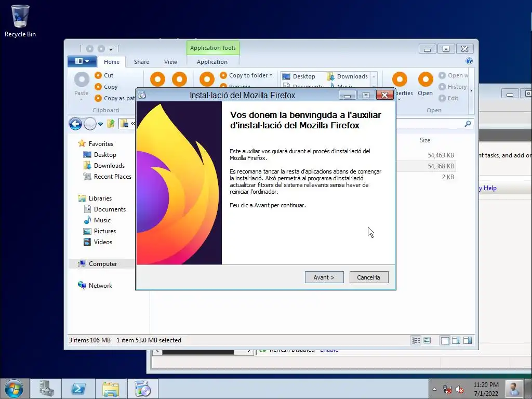Switch to the Home ribbon tab
This screenshot has height=399, width=532.
[112, 62]
